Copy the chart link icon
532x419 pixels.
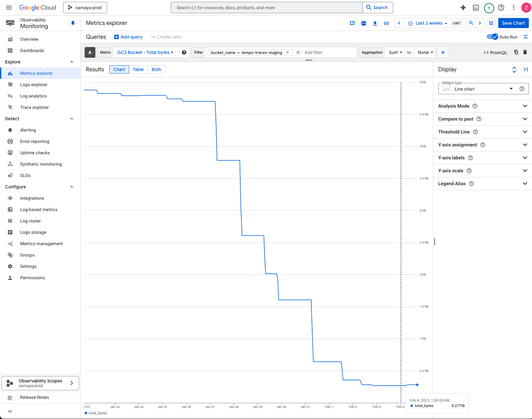(386, 23)
